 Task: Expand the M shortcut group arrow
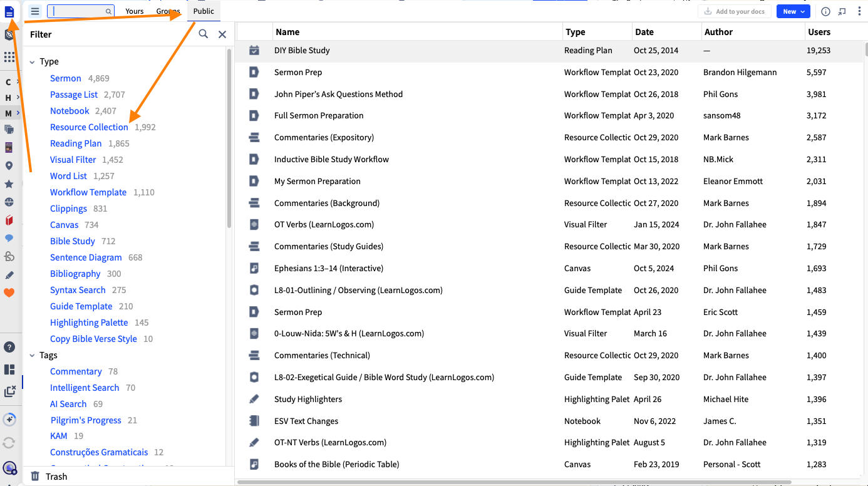(x=18, y=113)
